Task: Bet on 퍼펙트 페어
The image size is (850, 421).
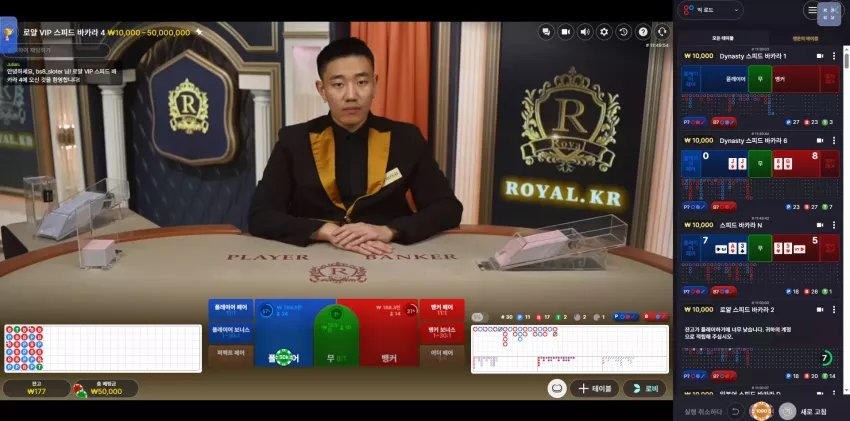Action: [230, 355]
